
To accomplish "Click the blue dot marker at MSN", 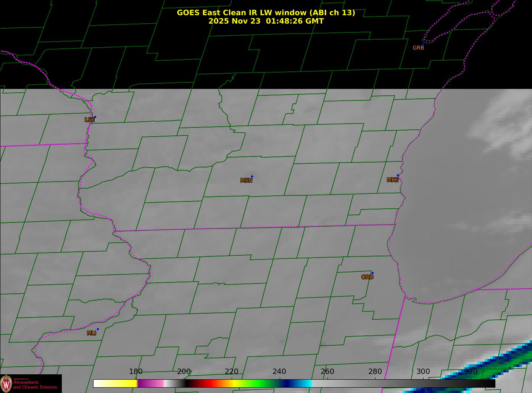I will point(252,177).
